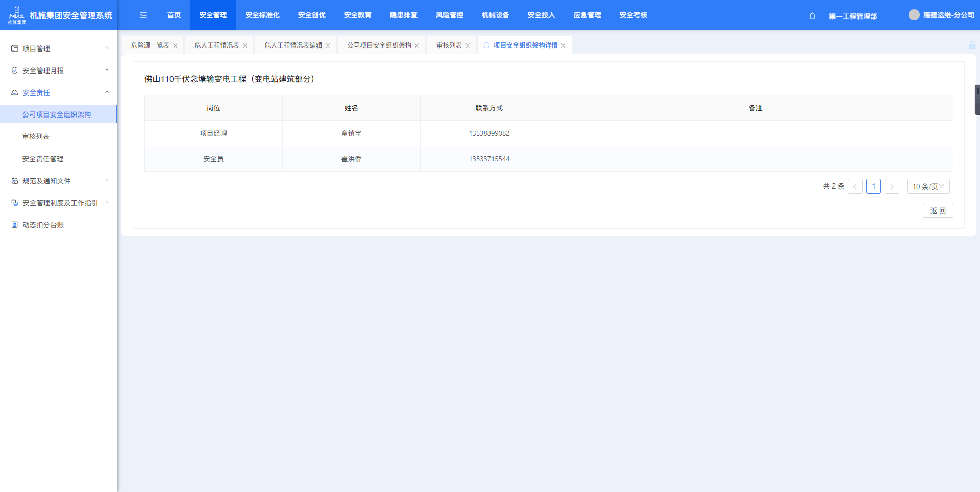Viewport: 980px width, 492px height.
Task: Open 动态扣分台账 from the sidebar
Action: (x=43, y=225)
